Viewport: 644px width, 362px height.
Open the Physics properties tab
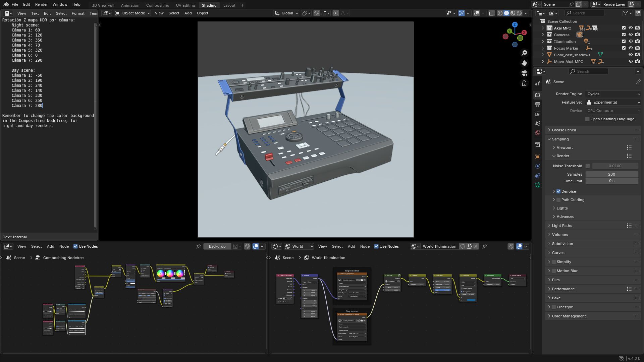[538, 166]
